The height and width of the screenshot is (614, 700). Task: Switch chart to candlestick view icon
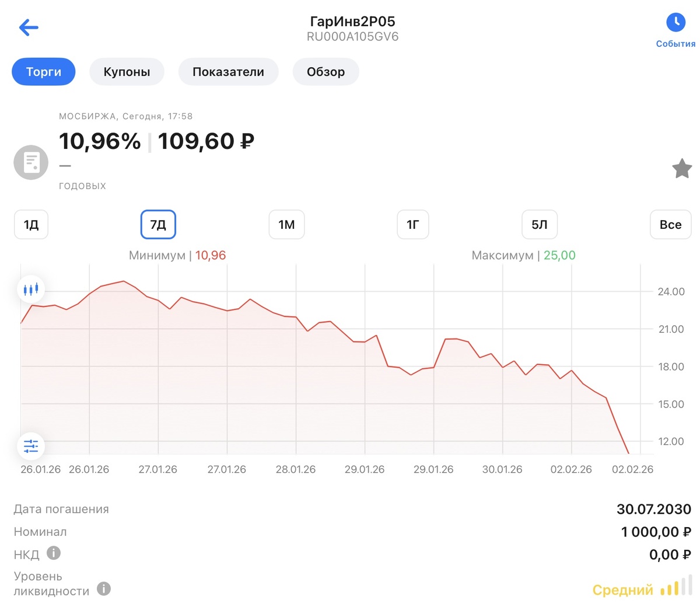tap(31, 289)
